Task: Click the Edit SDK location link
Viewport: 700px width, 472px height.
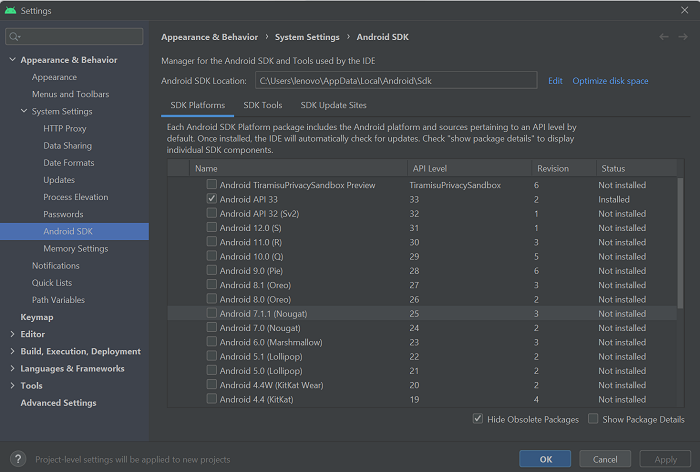Action: pyautogui.click(x=555, y=81)
